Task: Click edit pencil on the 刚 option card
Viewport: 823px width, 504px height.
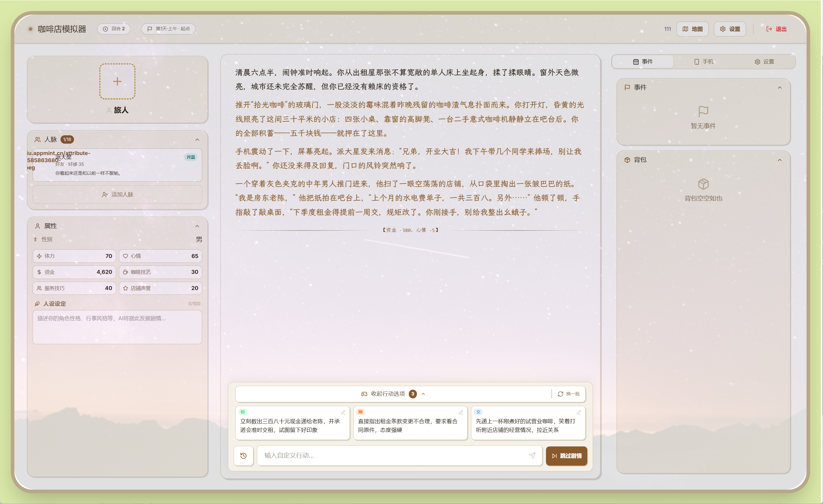Action: tap(461, 412)
